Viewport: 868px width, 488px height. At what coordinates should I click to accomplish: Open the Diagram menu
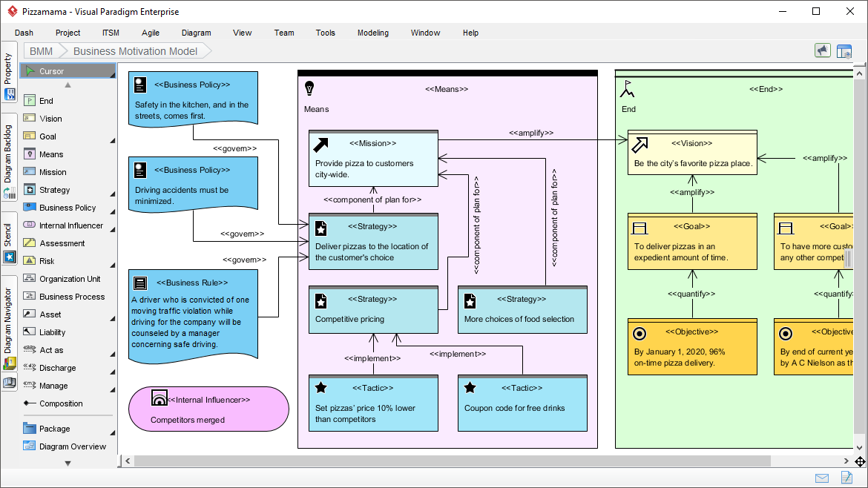pos(196,33)
